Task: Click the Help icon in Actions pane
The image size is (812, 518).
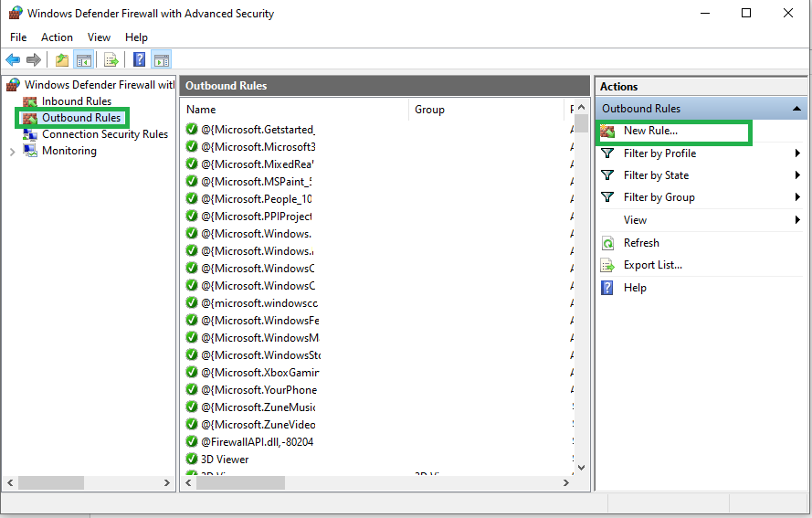Action: (606, 288)
